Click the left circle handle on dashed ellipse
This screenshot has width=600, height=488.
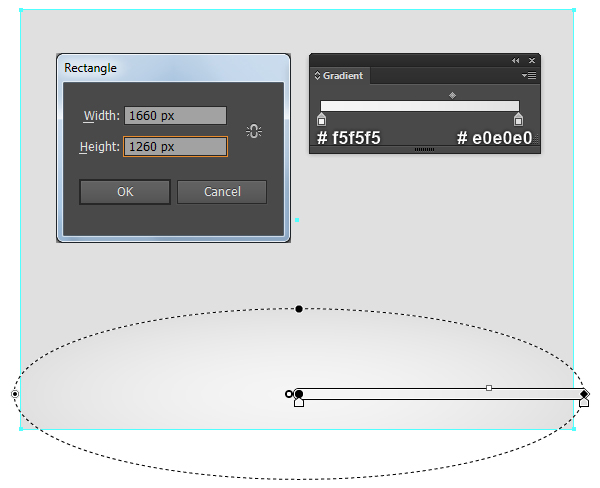click(15, 394)
